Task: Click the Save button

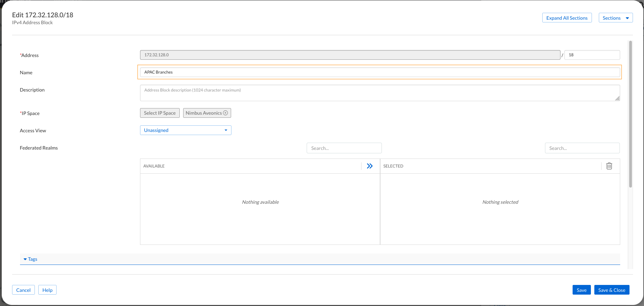Action: coord(581,290)
